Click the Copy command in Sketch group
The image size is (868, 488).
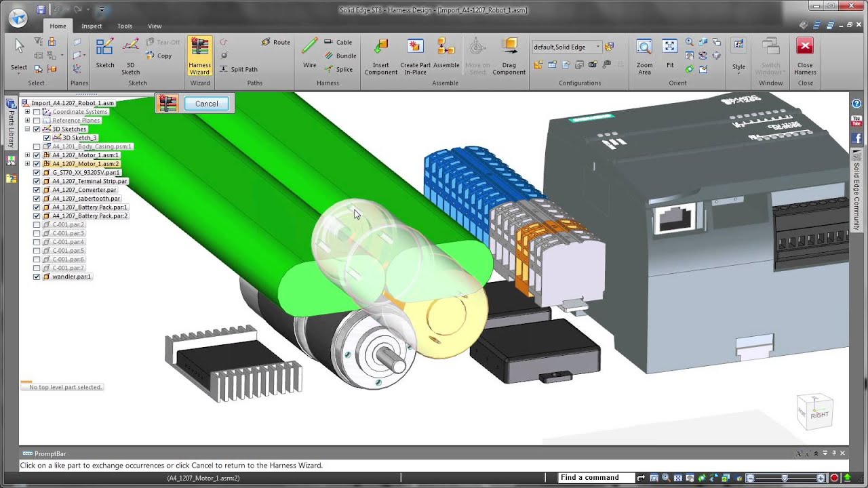[159, 56]
